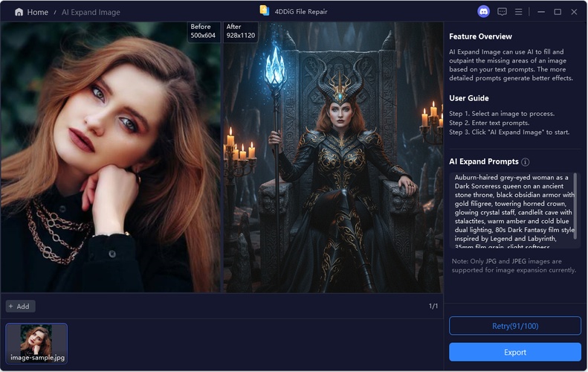The image size is (588, 372).
Task: Click the User Guide heading
Action: click(x=469, y=98)
